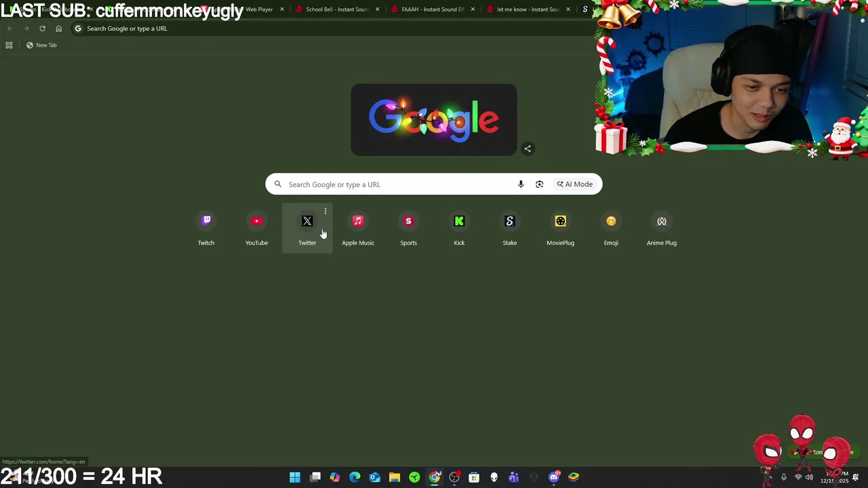Click the AI Mode button
The width and height of the screenshot is (868, 488).
click(575, 184)
